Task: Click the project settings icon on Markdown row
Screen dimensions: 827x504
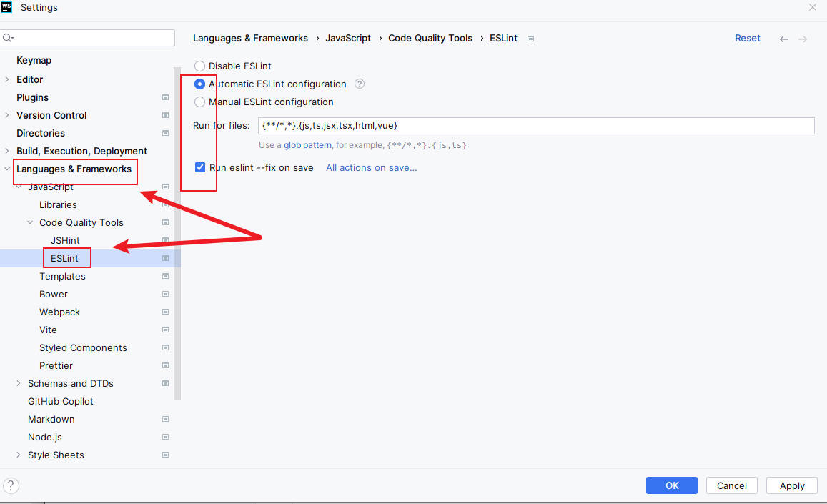Action: [x=165, y=420]
